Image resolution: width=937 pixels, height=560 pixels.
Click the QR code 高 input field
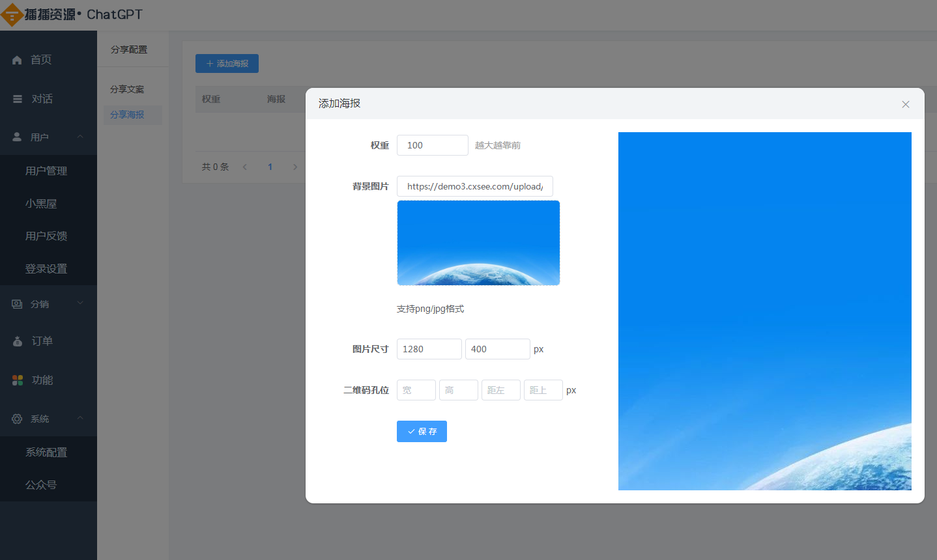pyautogui.click(x=459, y=390)
